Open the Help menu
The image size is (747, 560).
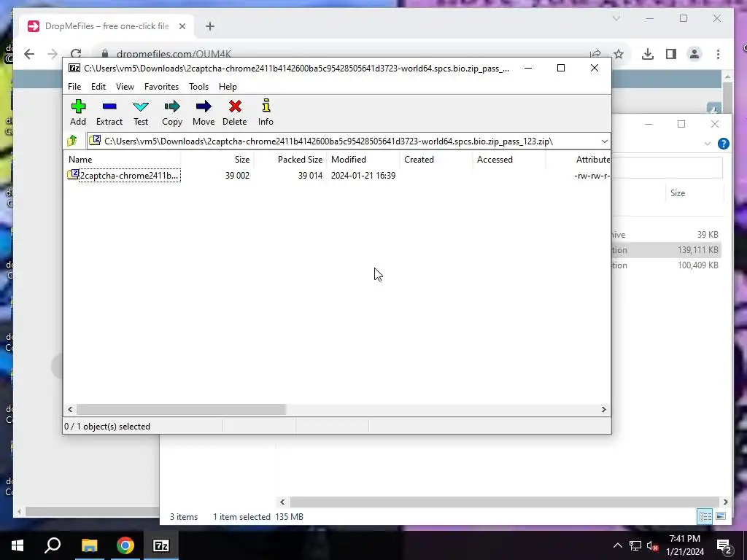(x=228, y=87)
